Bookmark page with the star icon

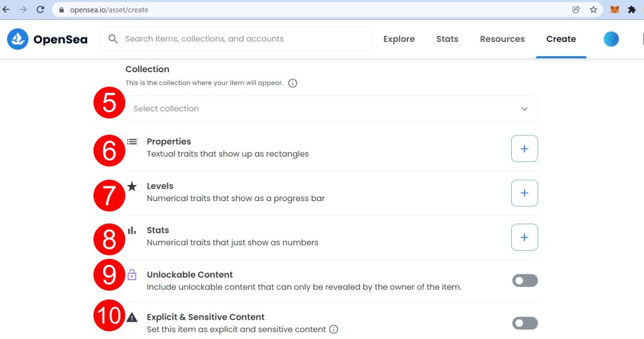tap(593, 10)
